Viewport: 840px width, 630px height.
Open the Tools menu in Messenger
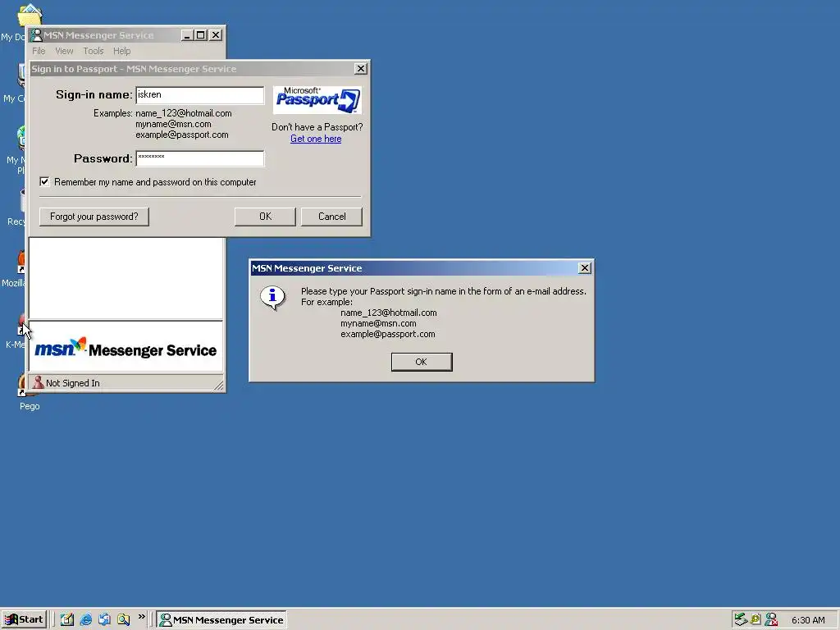pyautogui.click(x=94, y=51)
